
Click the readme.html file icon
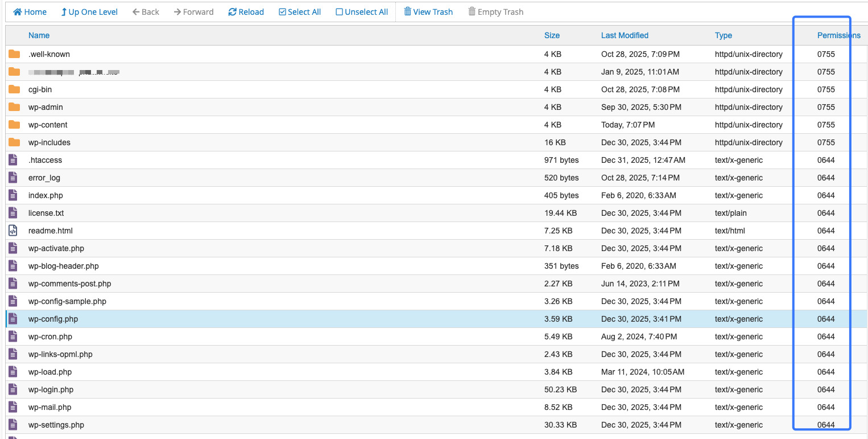click(x=13, y=231)
